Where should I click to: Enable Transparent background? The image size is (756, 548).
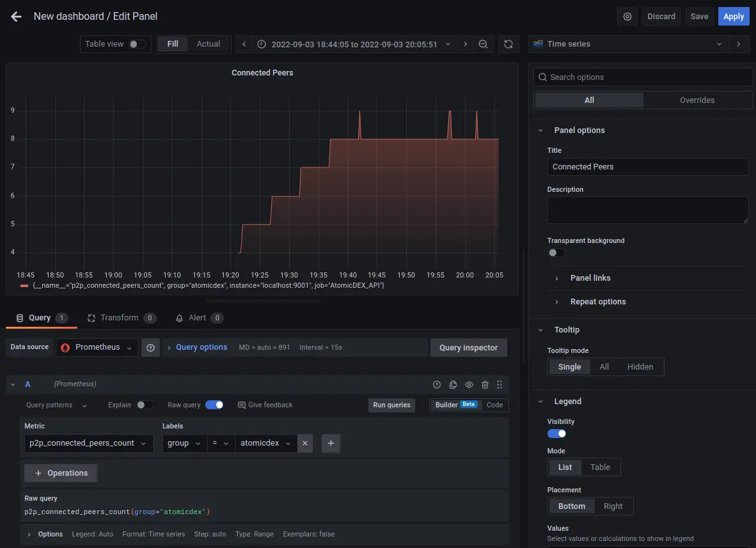coord(553,253)
